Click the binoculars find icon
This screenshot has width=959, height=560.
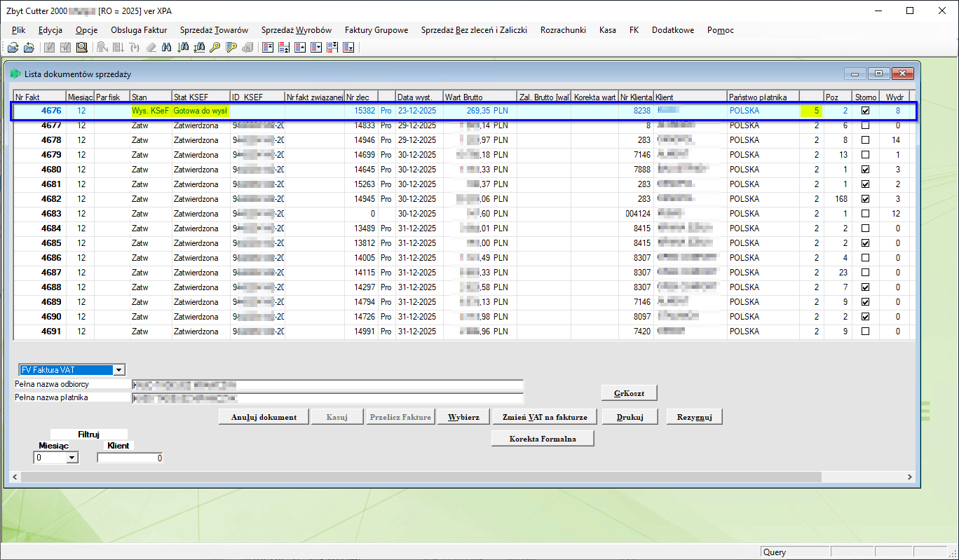coord(166,48)
